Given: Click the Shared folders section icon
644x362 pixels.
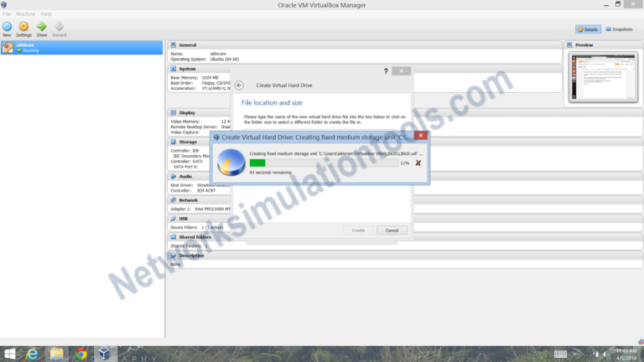Looking at the screenshot, I should click(x=174, y=237).
